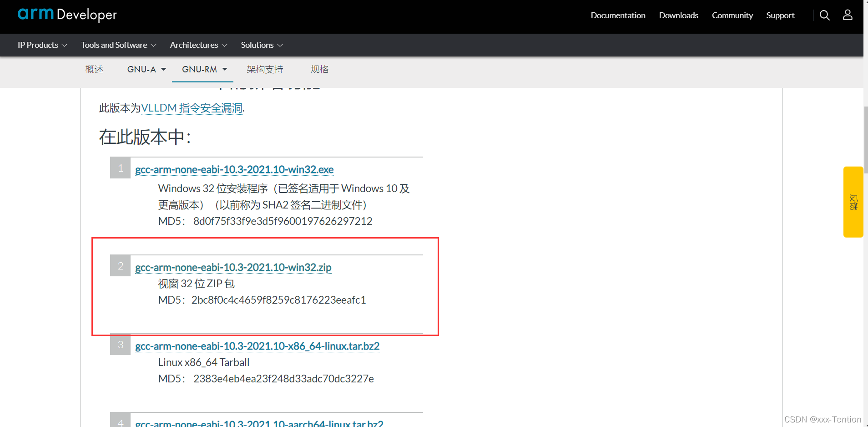The height and width of the screenshot is (427, 868).
Task: Open Community in the top navigation
Action: click(732, 15)
